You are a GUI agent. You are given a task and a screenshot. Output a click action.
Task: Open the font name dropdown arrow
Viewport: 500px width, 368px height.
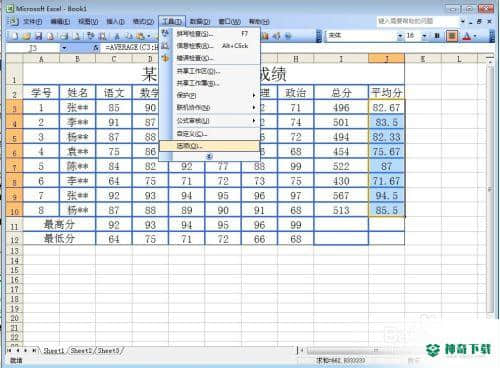coord(400,36)
